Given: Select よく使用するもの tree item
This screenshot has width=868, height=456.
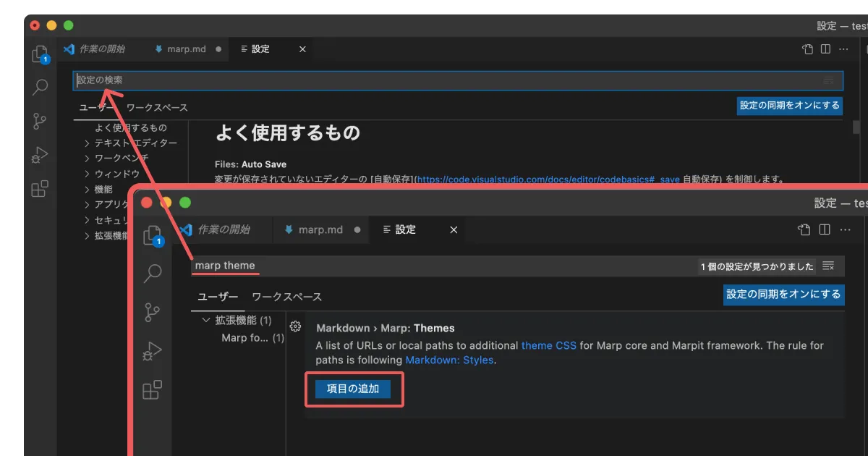Looking at the screenshot, I should coord(131,128).
